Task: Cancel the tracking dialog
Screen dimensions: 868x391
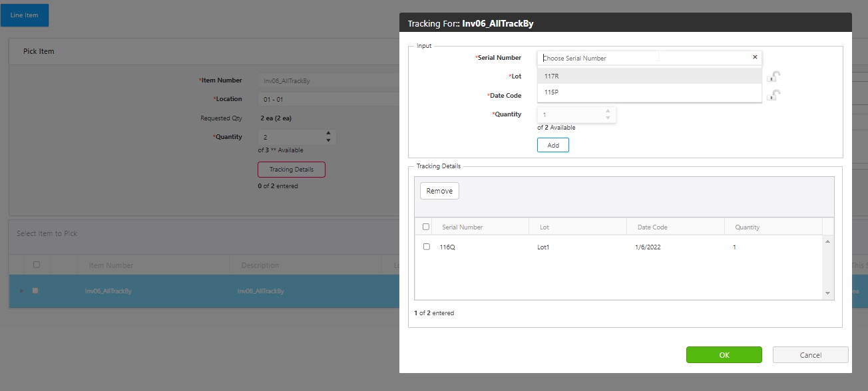Action: tap(810, 355)
